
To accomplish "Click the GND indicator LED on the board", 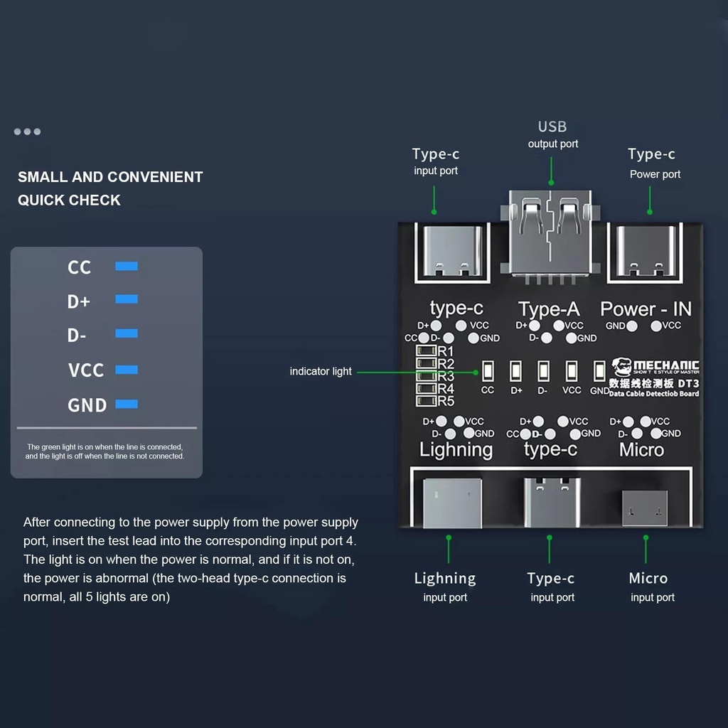I will (599, 371).
